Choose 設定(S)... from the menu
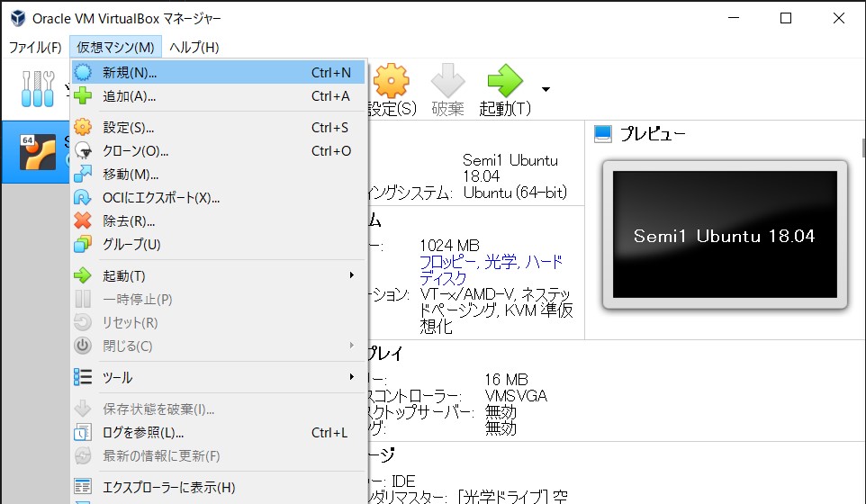 point(218,127)
